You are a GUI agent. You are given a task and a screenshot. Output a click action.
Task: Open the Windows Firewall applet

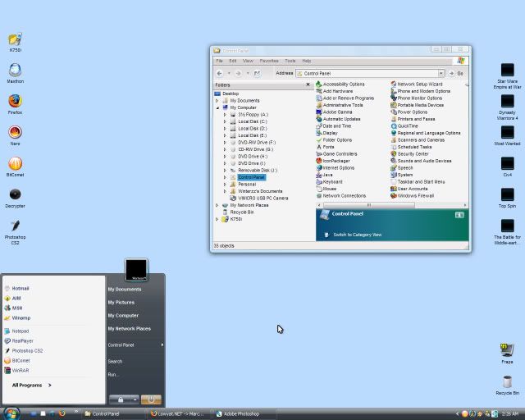click(x=415, y=196)
